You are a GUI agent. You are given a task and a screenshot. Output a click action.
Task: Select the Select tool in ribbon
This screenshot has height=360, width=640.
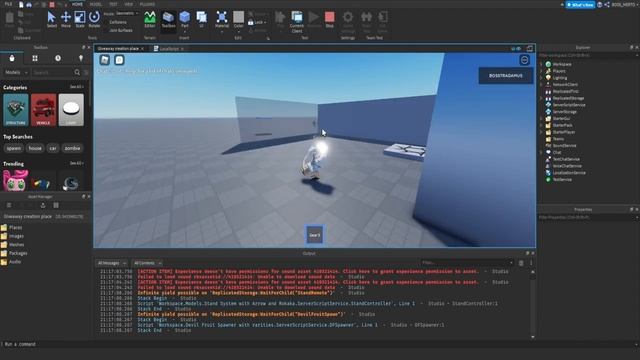51,19
